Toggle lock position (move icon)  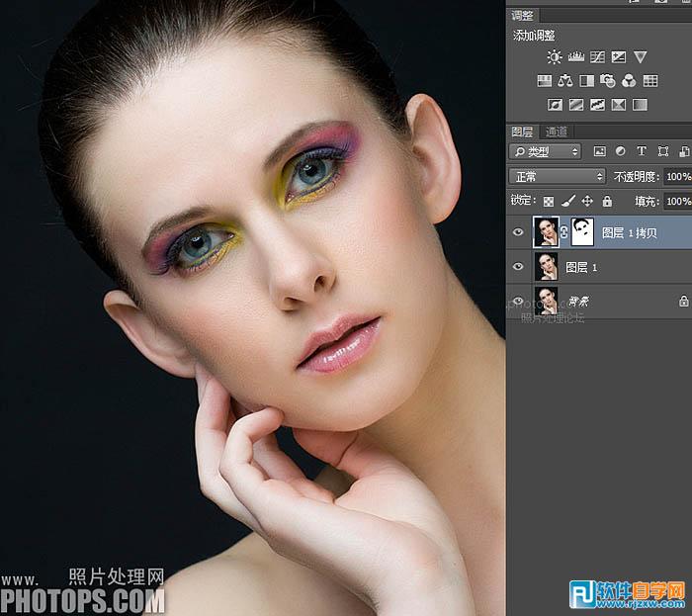pos(587,202)
